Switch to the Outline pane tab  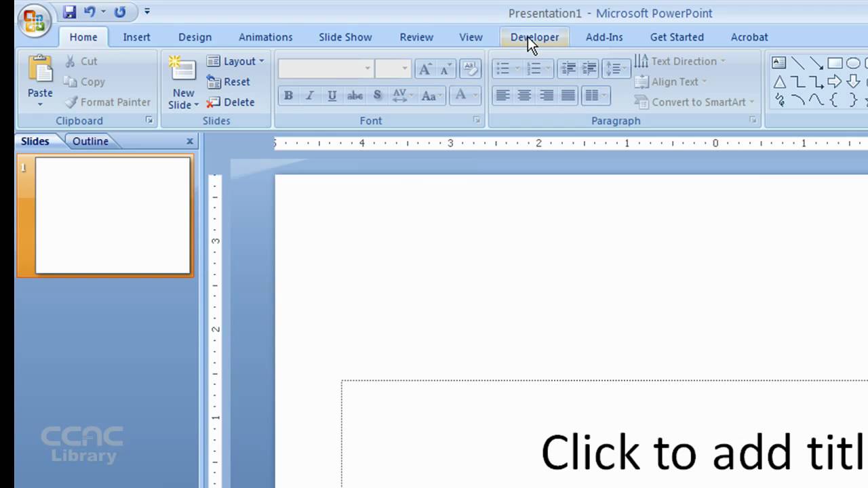pyautogui.click(x=90, y=141)
